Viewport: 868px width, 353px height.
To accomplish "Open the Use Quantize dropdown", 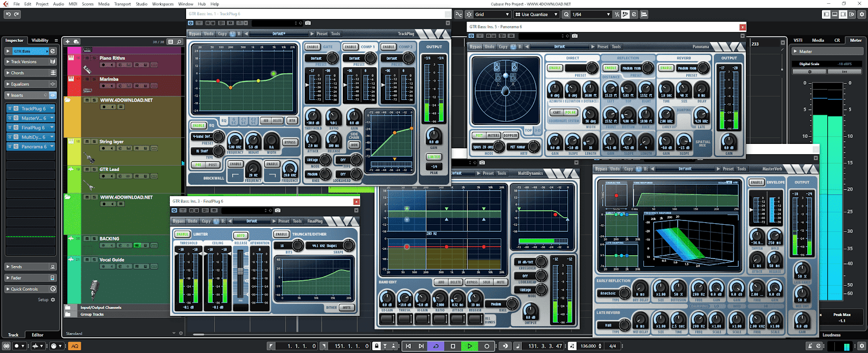I will [x=536, y=14].
